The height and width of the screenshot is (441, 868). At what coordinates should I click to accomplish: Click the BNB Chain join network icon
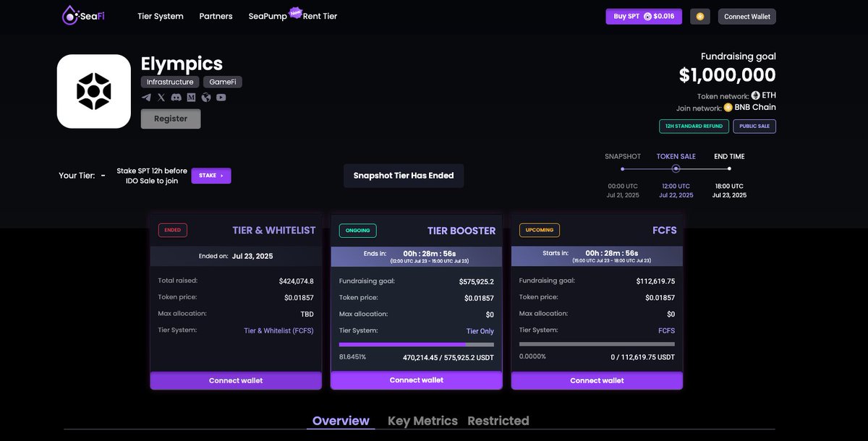[x=728, y=107]
